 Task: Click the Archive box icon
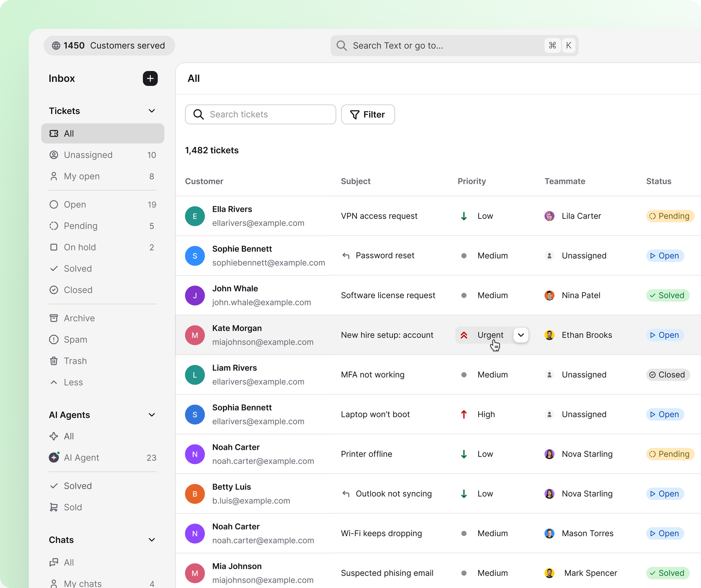pos(54,318)
